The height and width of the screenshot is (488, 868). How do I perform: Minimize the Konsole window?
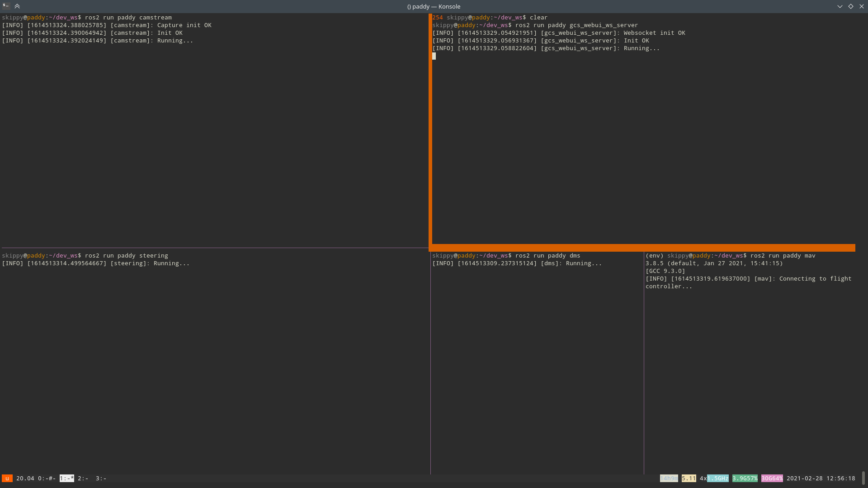click(x=840, y=6)
